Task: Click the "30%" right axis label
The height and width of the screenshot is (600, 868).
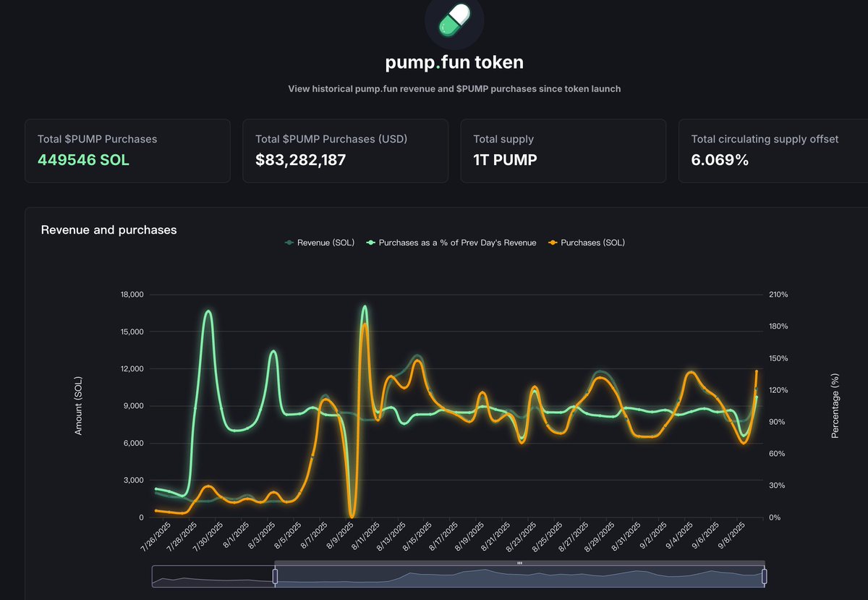Action: click(776, 486)
